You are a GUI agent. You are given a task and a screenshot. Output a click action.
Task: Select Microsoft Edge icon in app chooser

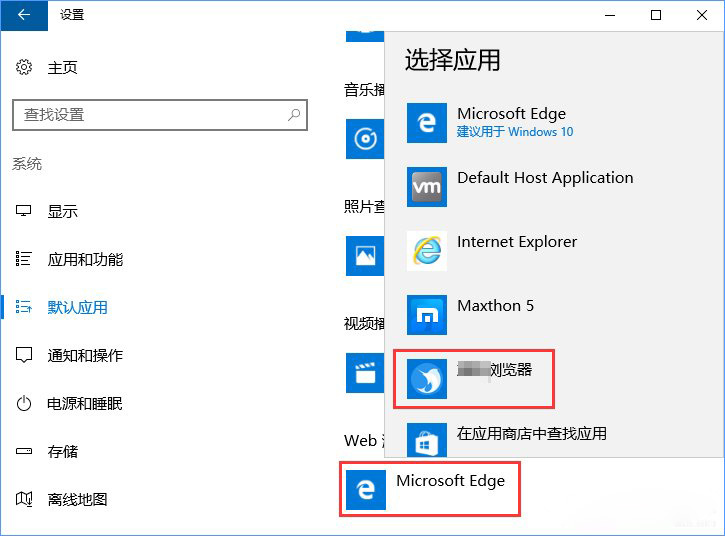point(427,123)
